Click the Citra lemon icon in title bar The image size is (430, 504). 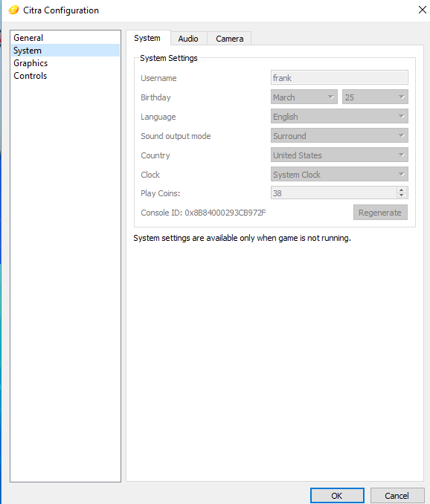coord(13,10)
